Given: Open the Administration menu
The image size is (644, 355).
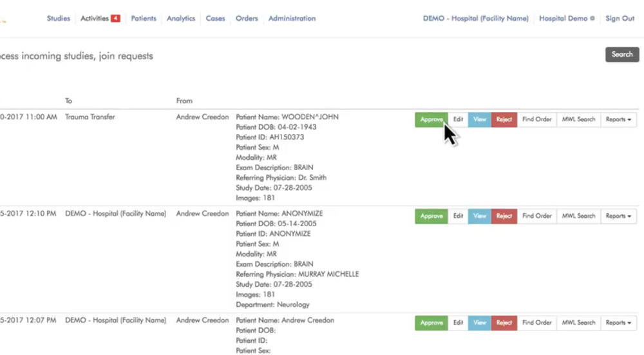Looking at the screenshot, I should point(292,19).
